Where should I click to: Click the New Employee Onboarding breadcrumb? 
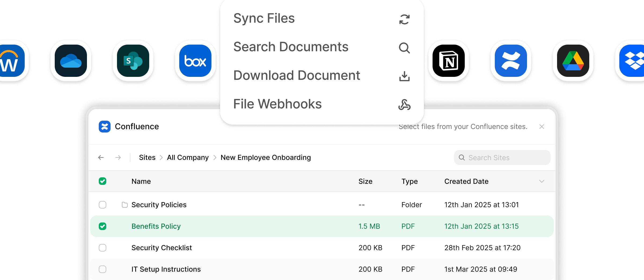(266, 157)
